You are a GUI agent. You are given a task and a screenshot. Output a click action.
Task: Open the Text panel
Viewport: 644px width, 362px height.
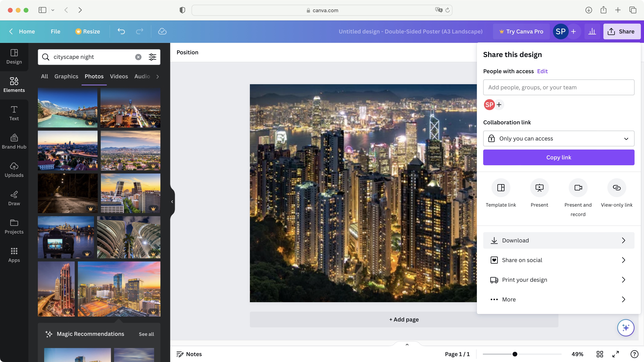[x=14, y=113]
